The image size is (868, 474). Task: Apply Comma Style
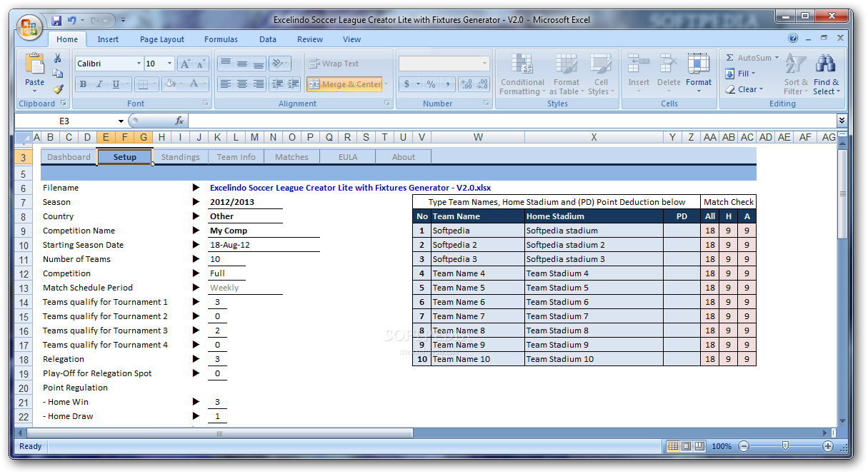click(447, 84)
